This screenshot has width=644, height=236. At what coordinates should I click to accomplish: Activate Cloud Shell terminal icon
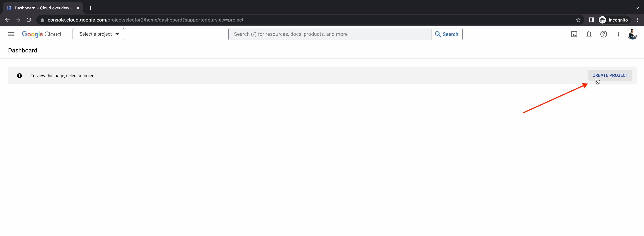click(574, 34)
